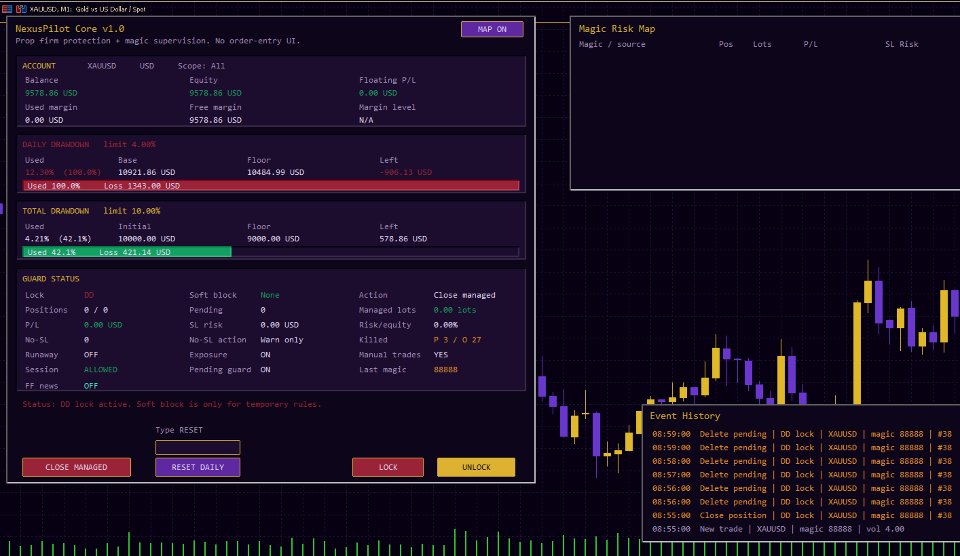Select the 08:57:00 Delete pending event row
Screen dimensions: 960x556
(802, 475)
